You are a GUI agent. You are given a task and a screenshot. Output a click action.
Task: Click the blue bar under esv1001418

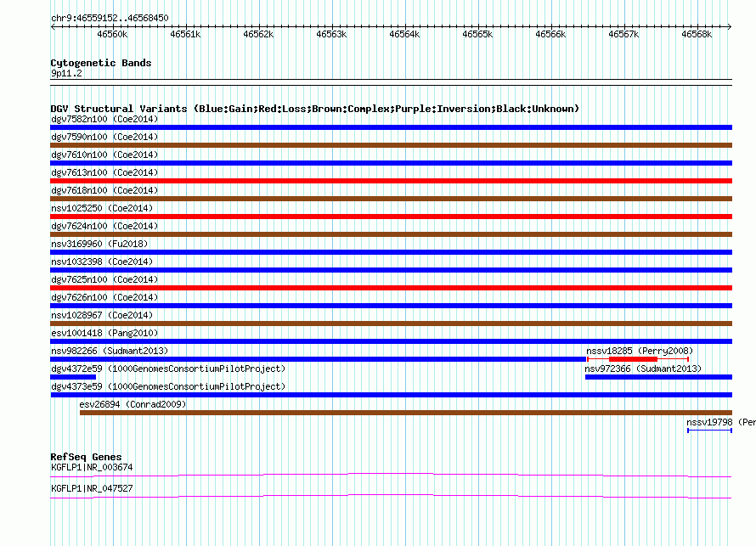pyautogui.click(x=391, y=341)
